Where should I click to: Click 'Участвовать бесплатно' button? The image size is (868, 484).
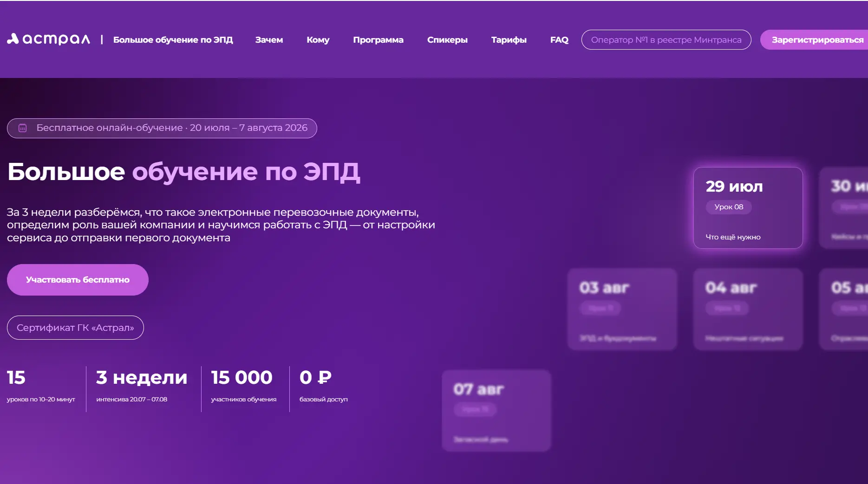(x=78, y=280)
